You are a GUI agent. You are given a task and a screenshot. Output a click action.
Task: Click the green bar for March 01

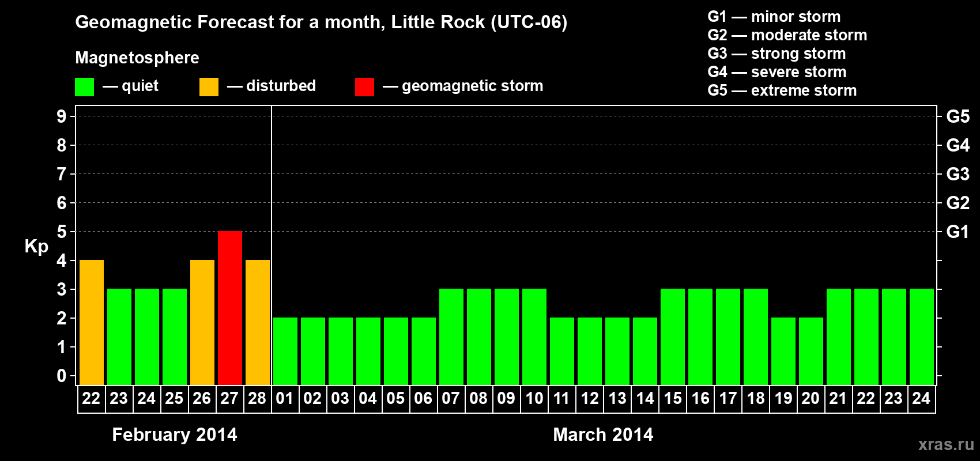coord(285,352)
